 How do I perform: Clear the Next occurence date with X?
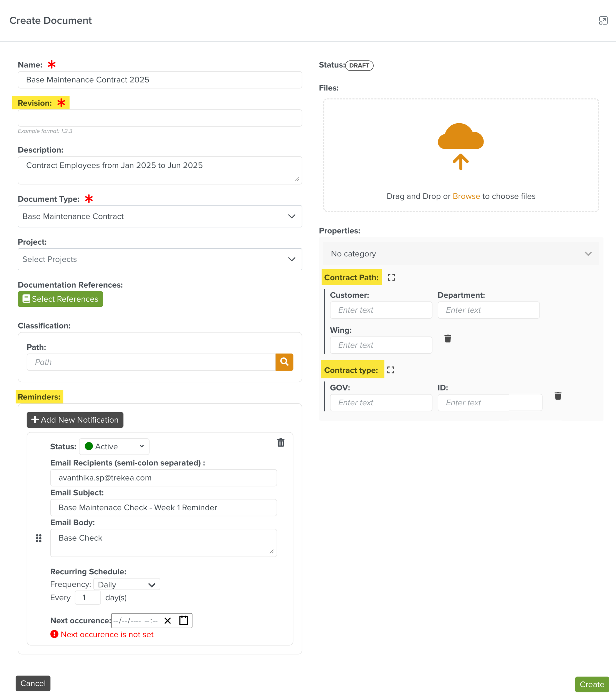click(167, 620)
